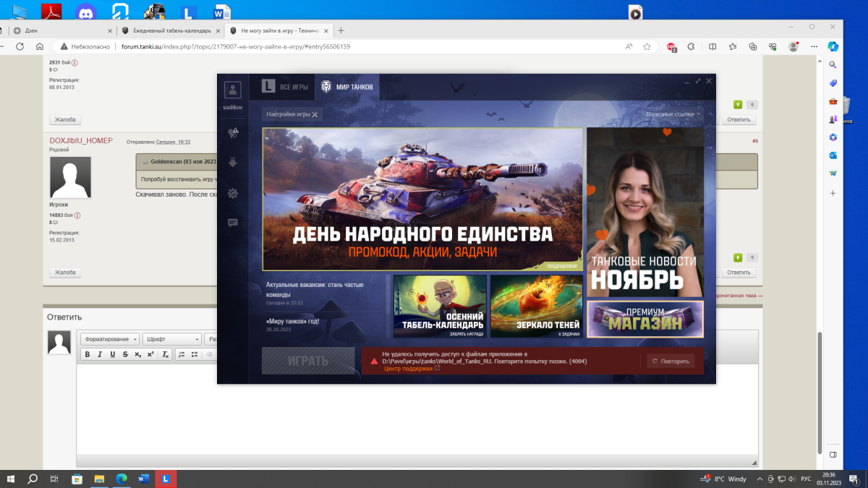Viewport: 868px width, 488px height.
Task: Open the launcher downloads arrow icon
Action: [x=233, y=163]
